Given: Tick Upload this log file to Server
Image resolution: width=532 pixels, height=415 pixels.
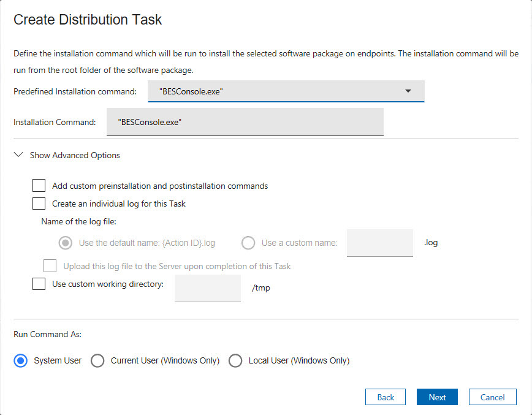Looking at the screenshot, I should [50, 266].
